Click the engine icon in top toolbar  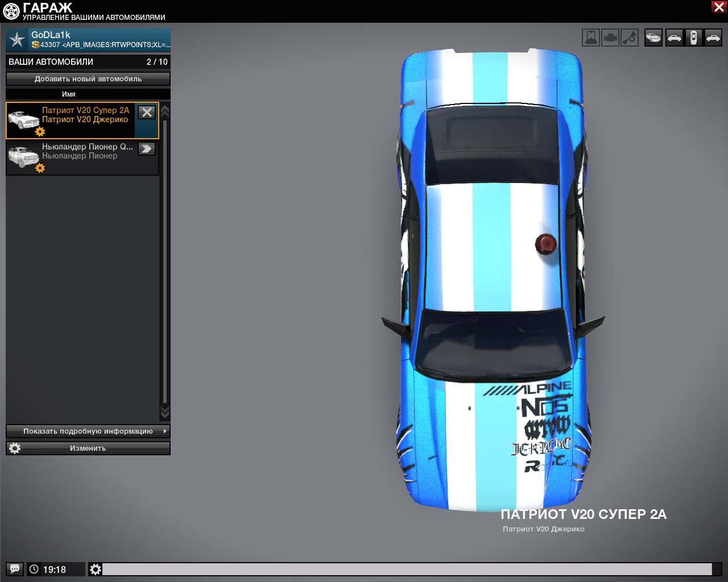(610, 38)
